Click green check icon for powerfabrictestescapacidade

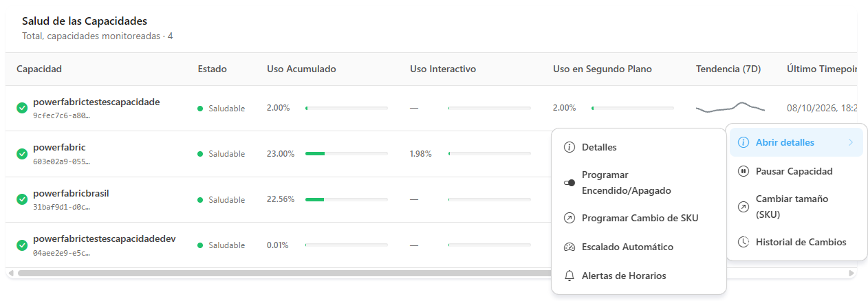point(22,108)
